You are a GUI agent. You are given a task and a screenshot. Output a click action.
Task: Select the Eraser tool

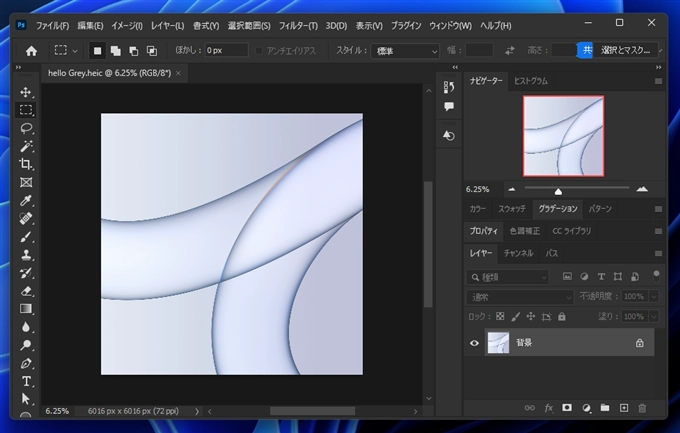26,291
